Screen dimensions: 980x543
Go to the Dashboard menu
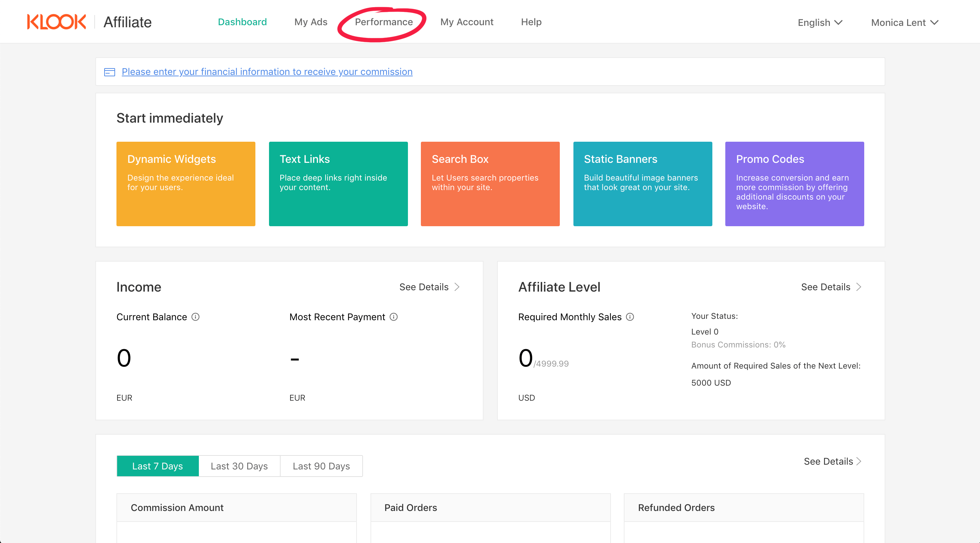pyautogui.click(x=242, y=22)
